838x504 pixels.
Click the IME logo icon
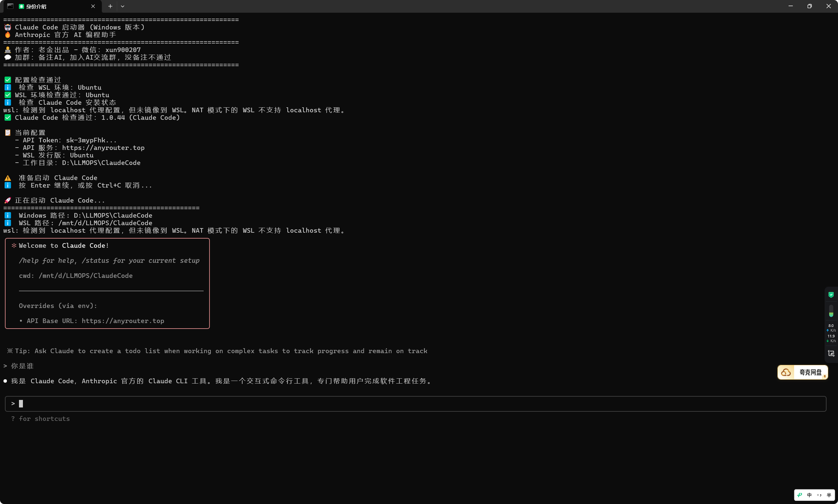800,495
